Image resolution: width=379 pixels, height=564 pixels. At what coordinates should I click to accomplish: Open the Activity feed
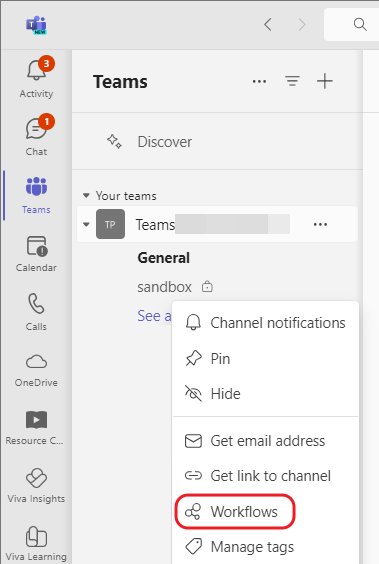(36, 78)
